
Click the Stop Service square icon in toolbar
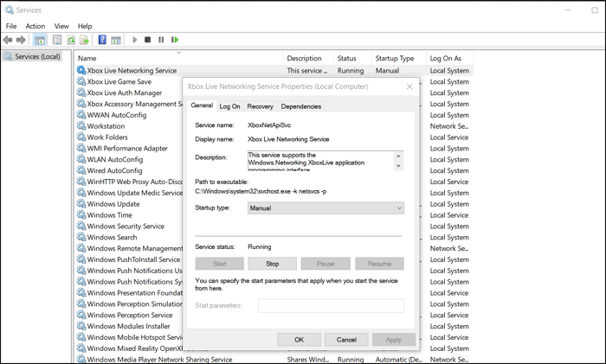tap(147, 40)
